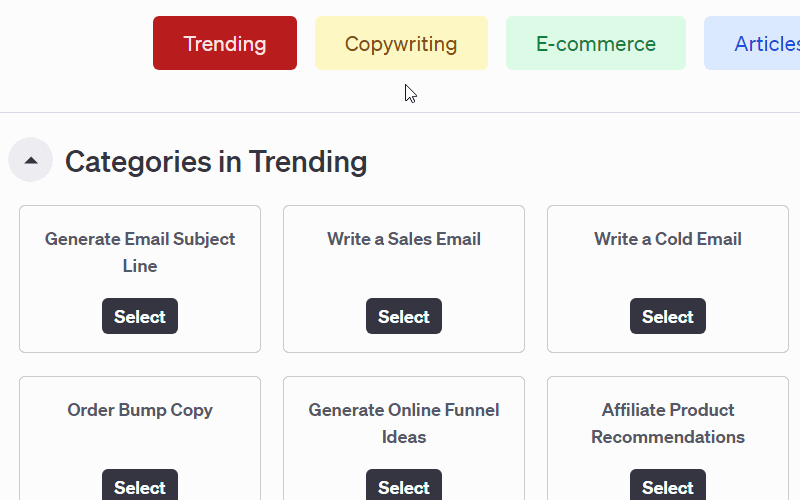Switch to the Trending tab
Viewport: 800px width, 500px height.
pyautogui.click(x=225, y=44)
